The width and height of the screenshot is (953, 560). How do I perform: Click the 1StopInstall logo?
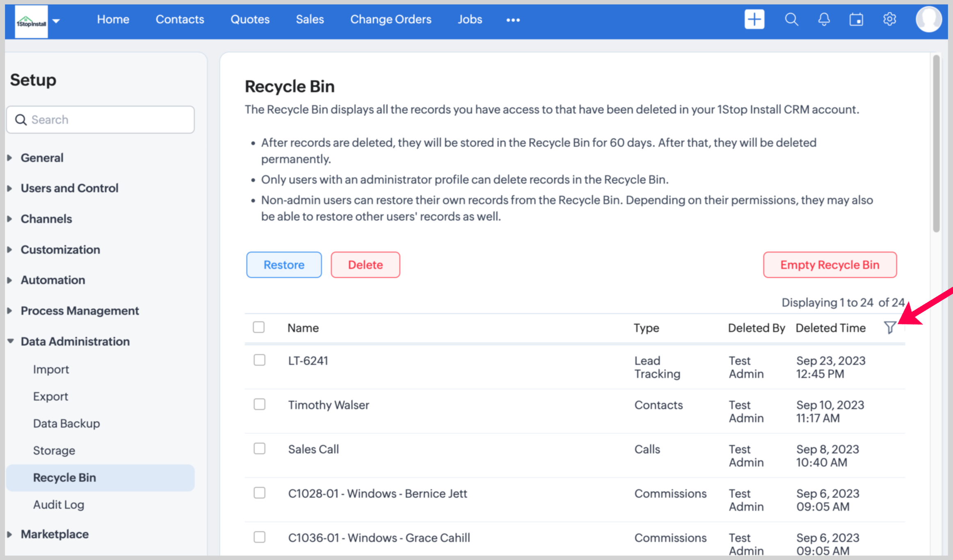(x=31, y=22)
